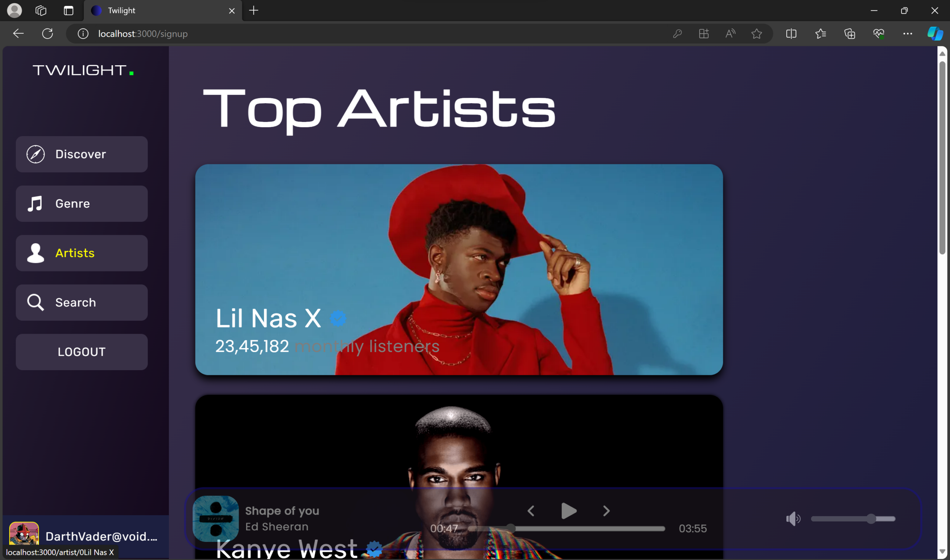Image resolution: width=950 pixels, height=560 pixels.
Task: Open browser Settings and more menu
Action: click(908, 34)
